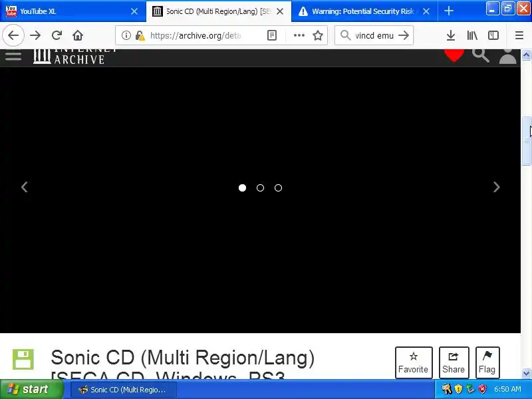Bookmark this page with the star
The image size is (532, 399).
[x=318, y=35]
